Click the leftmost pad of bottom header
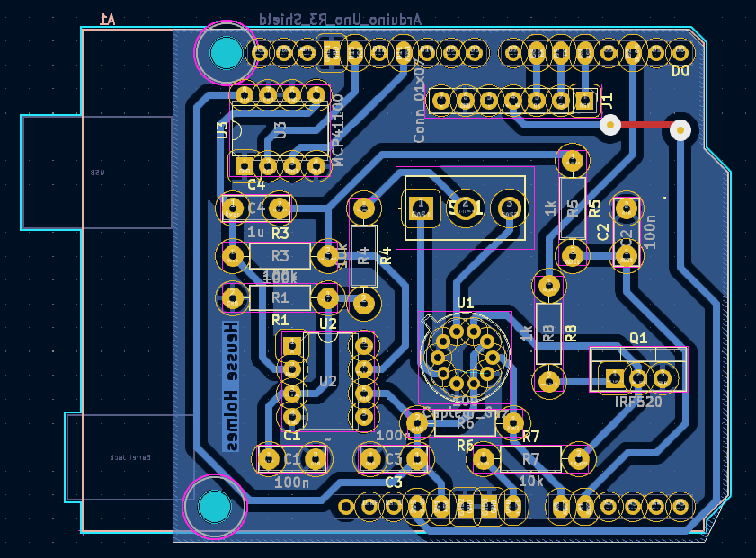The width and height of the screenshot is (756, 558). click(x=346, y=507)
